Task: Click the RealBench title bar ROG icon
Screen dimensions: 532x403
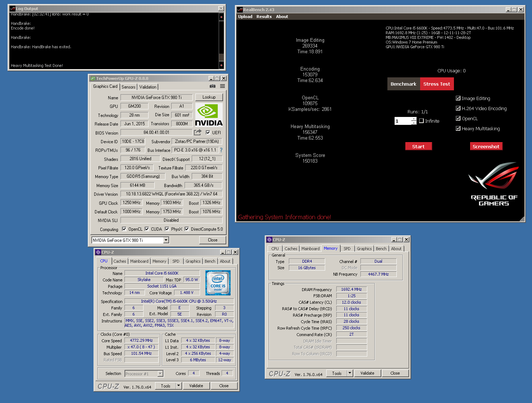Action: point(240,10)
